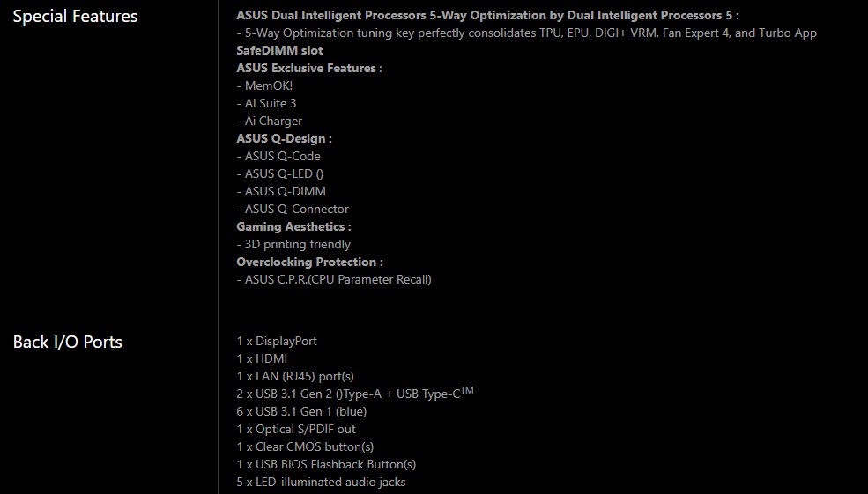Click the ASUS C.P.R. CPU Parameter Recall line
Image resolution: width=868 pixels, height=494 pixels.
[334, 279]
